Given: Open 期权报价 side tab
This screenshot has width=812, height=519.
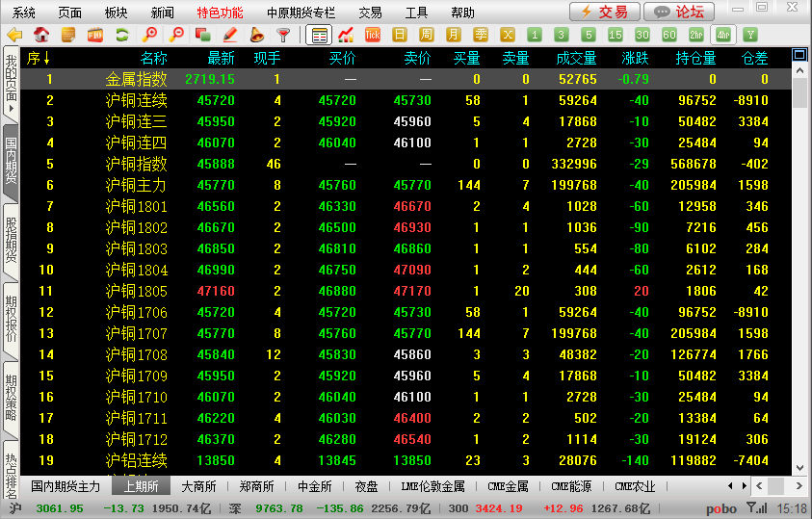Looking at the screenshot, I should point(11,320).
